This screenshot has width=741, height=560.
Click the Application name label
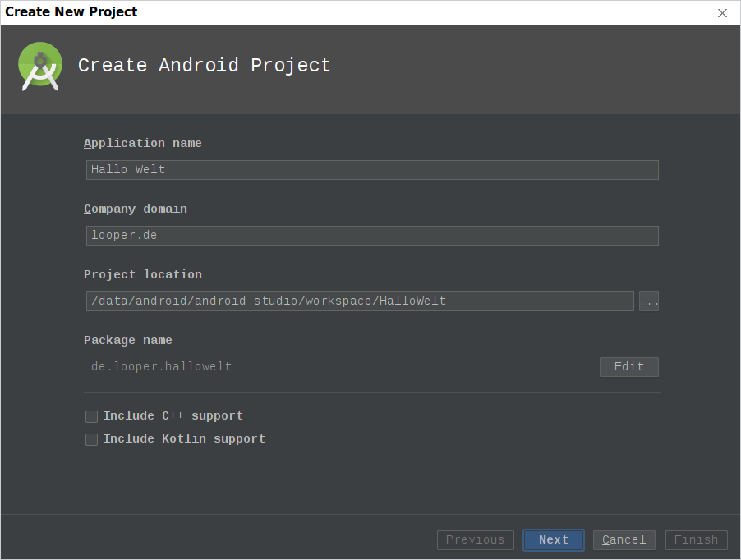(x=143, y=143)
